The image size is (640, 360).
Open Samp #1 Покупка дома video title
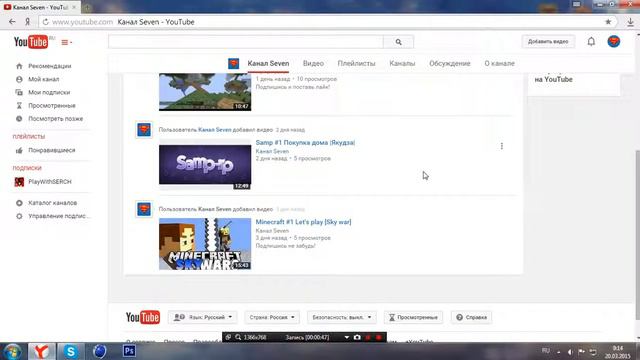pos(305,142)
